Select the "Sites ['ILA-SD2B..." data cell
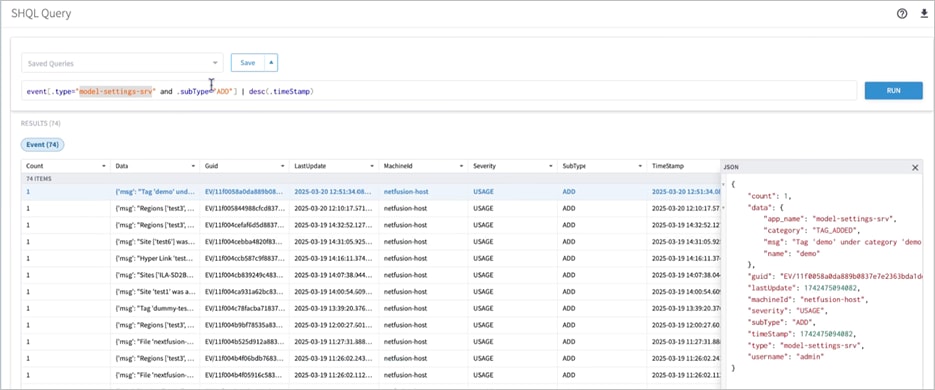Screen dimensions: 935x390 [155, 276]
